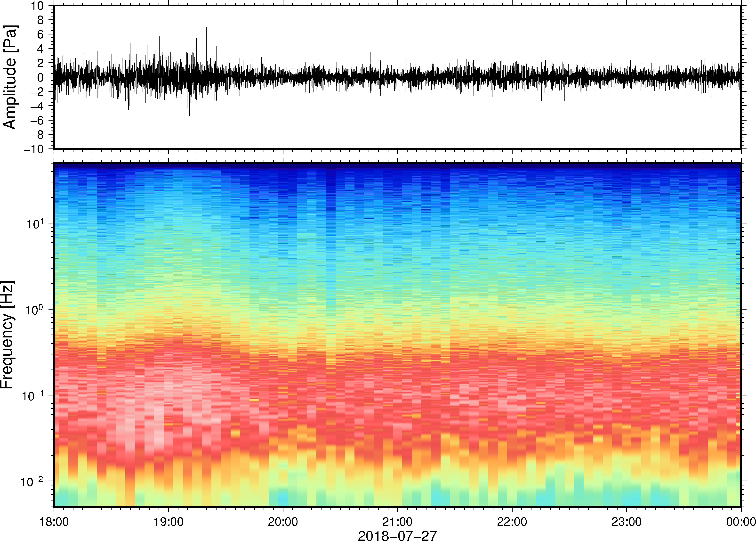Click the 18:00 time axis label

pos(54,522)
